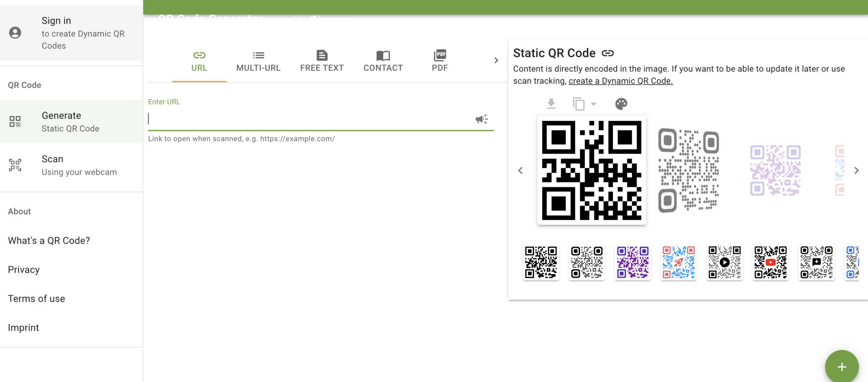Expand the copy options dropdown arrow

coord(594,104)
